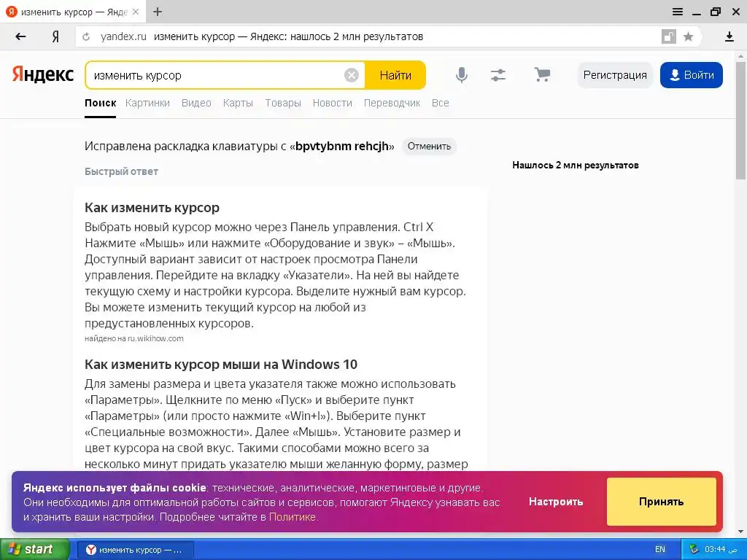
Task: Open the Карты tab
Action: [238, 103]
